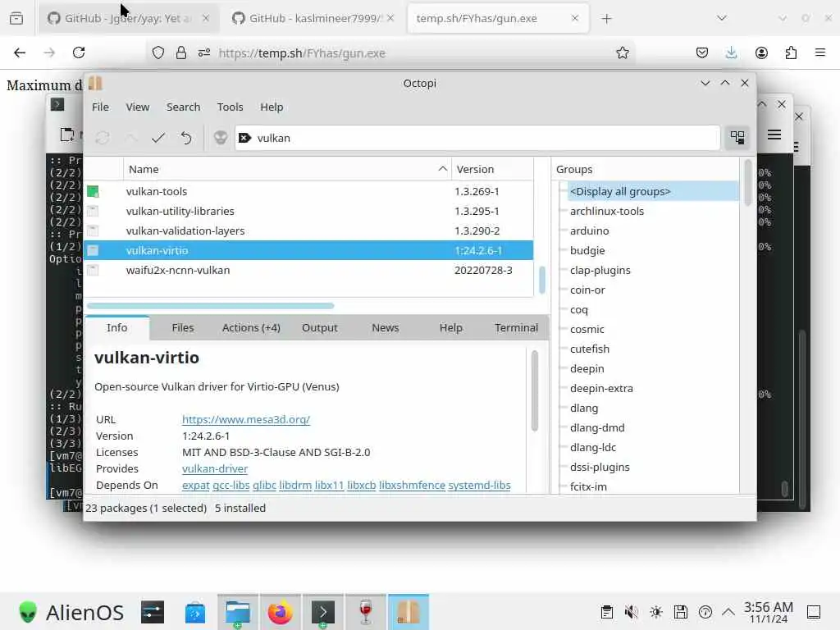Open the wine glass app in taskbar
840x630 pixels.
(365, 612)
